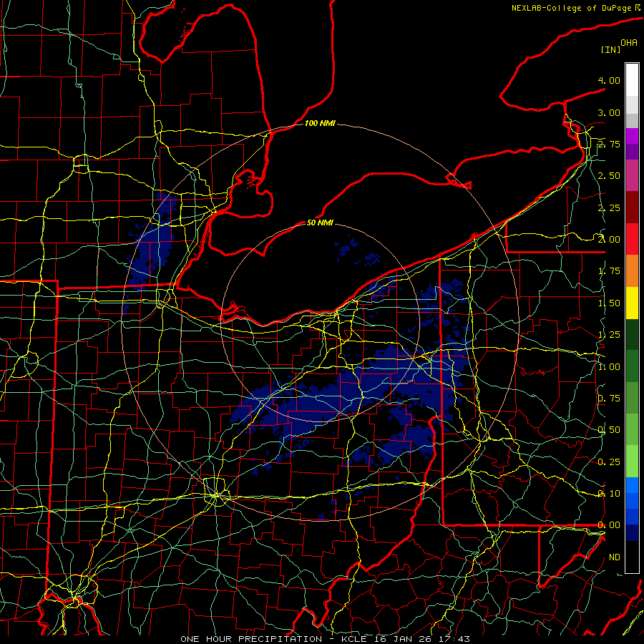The width and height of the screenshot is (644, 644).
Task: Select the yellow legend color swatch
Action: point(632,303)
